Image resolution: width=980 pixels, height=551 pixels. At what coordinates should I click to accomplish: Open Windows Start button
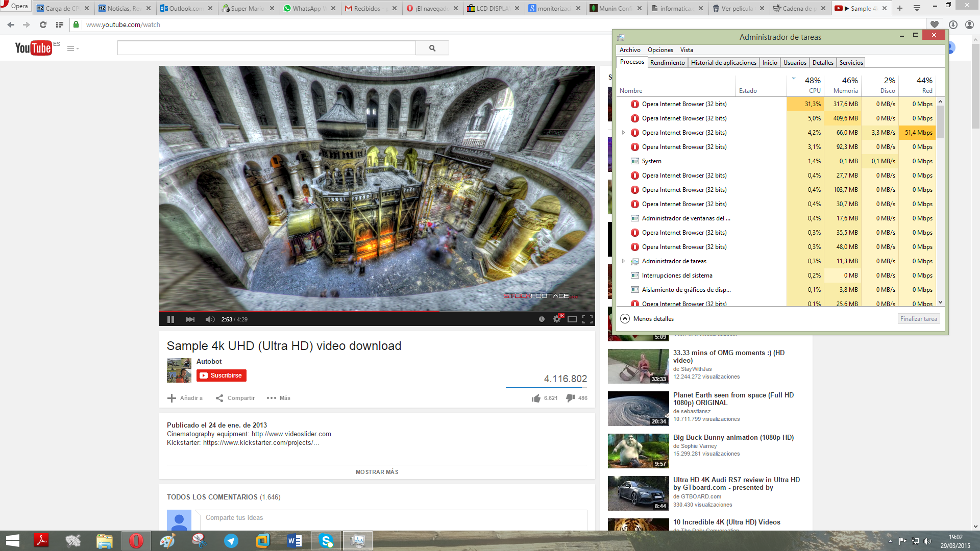12,541
